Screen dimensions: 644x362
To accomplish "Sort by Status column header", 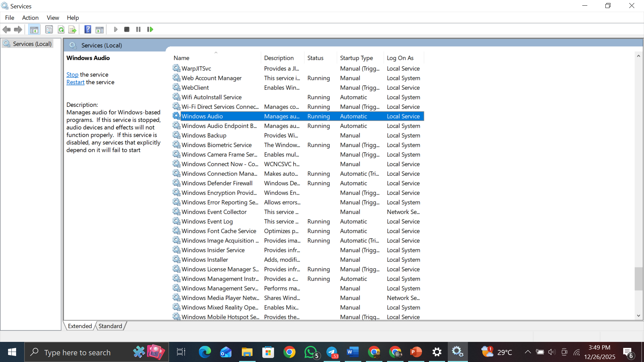I will coord(321,58).
